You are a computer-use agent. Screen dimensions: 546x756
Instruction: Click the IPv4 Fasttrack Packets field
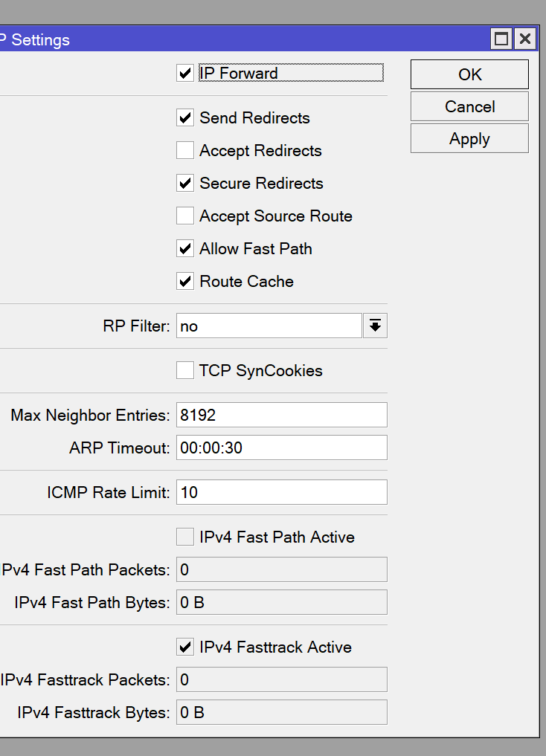point(281,679)
